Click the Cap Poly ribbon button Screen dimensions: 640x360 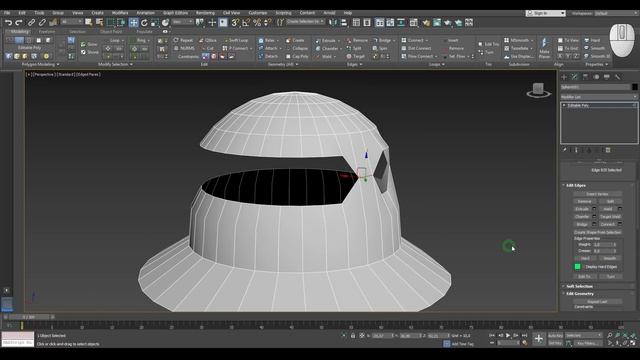296,56
